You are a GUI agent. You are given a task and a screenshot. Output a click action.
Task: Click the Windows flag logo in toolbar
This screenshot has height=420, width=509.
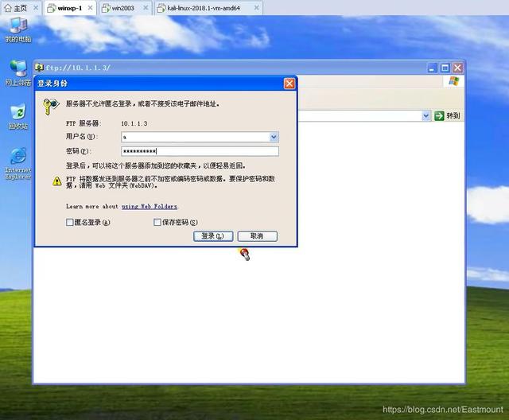click(x=454, y=81)
